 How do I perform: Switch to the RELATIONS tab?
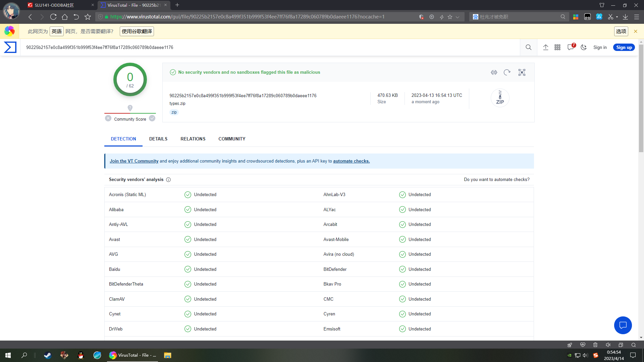tap(193, 139)
